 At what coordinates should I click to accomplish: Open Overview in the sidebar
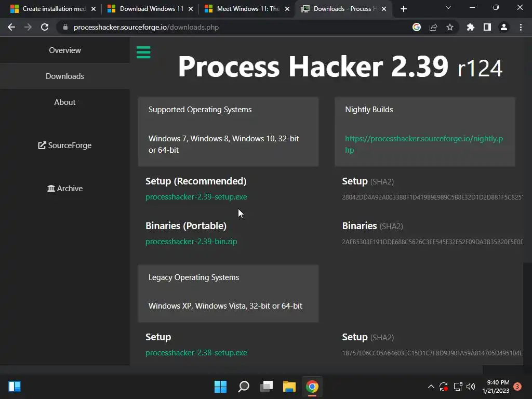click(65, 50)
